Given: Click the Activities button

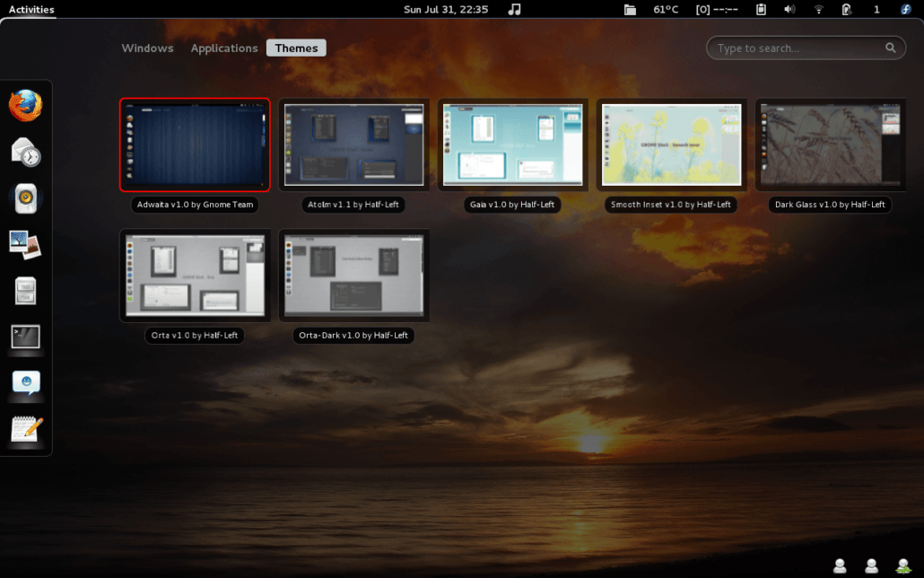Looking at the screenshot, I should [x=31, y=10].
